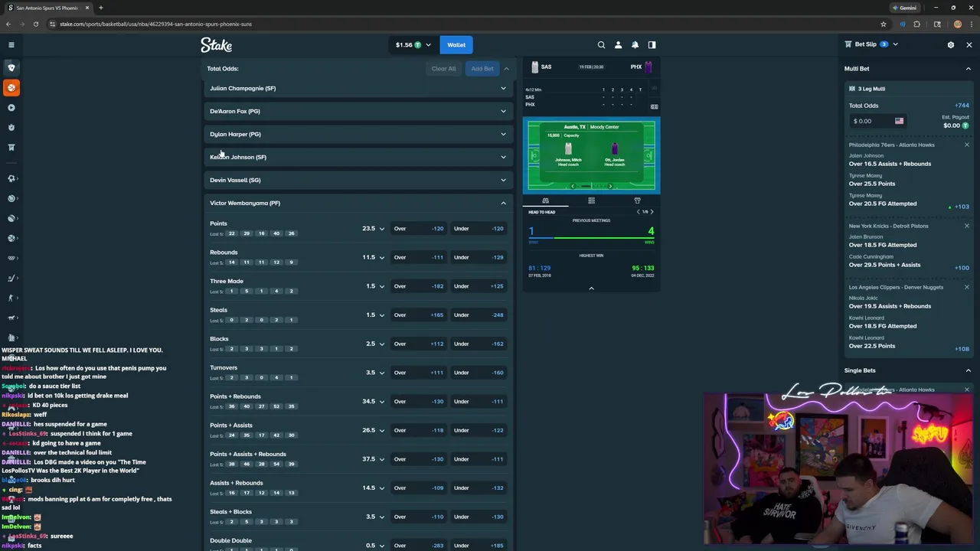This screenshot has width=980, height=551.
Task: Expand De'Aaron Fox (PG) player props
Action: [x=358, y=111]
